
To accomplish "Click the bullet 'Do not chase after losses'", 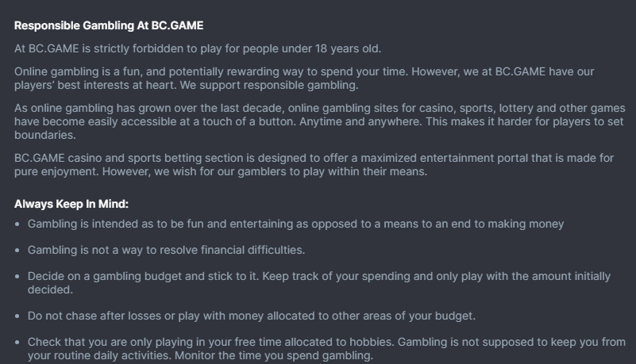I will [252, 316].
